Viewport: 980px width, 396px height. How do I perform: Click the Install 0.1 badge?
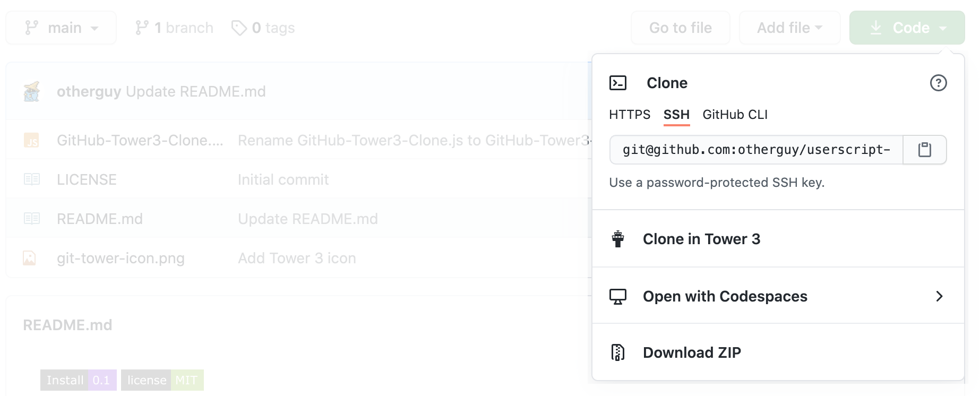(79, 380)
